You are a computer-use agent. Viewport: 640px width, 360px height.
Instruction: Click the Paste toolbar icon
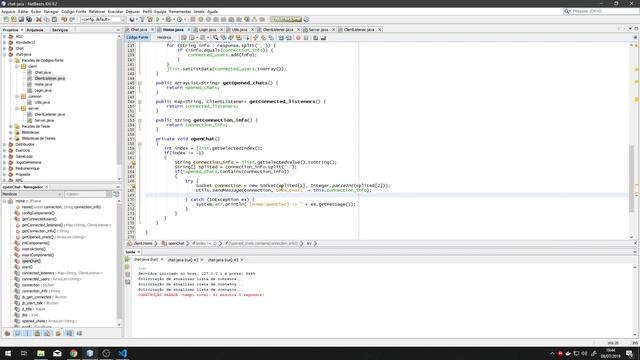[x=54, y=20]
